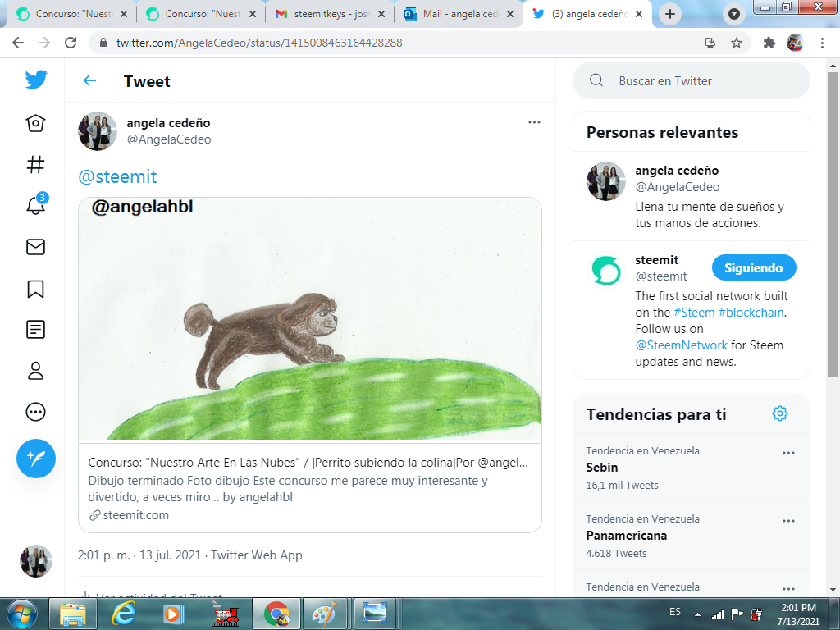
Task: Open More options circle icon in sidebar
Action: tap(35, 412)
